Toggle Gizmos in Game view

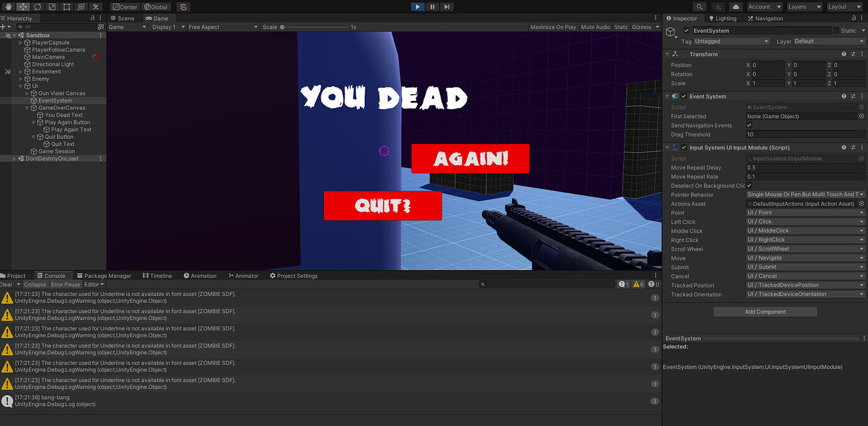pos(642,27)
